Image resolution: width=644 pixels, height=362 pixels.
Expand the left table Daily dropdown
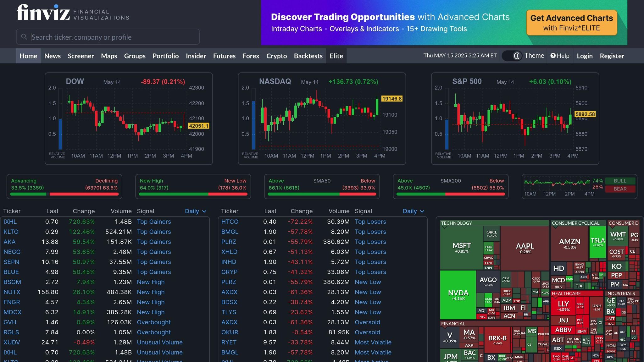[196, 211]
